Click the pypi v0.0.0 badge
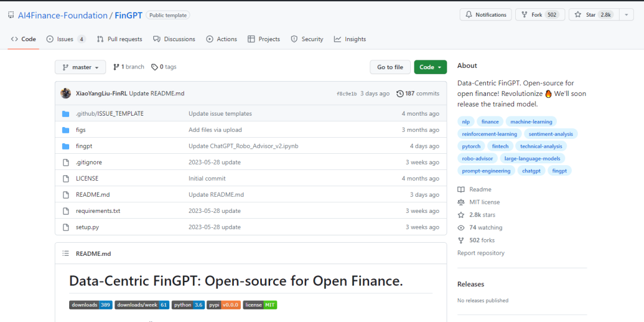The height and width of the screenshot is (322, 644). [224, 305]
